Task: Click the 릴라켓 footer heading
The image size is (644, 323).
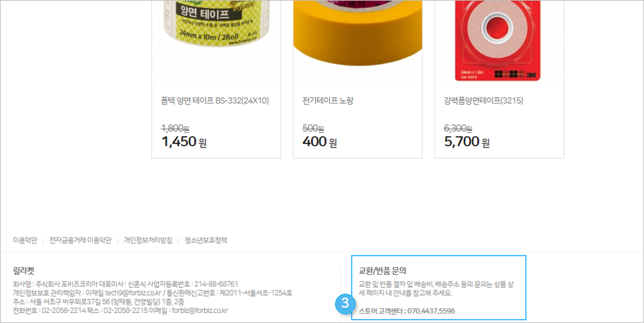Action: tap(23, 270)
